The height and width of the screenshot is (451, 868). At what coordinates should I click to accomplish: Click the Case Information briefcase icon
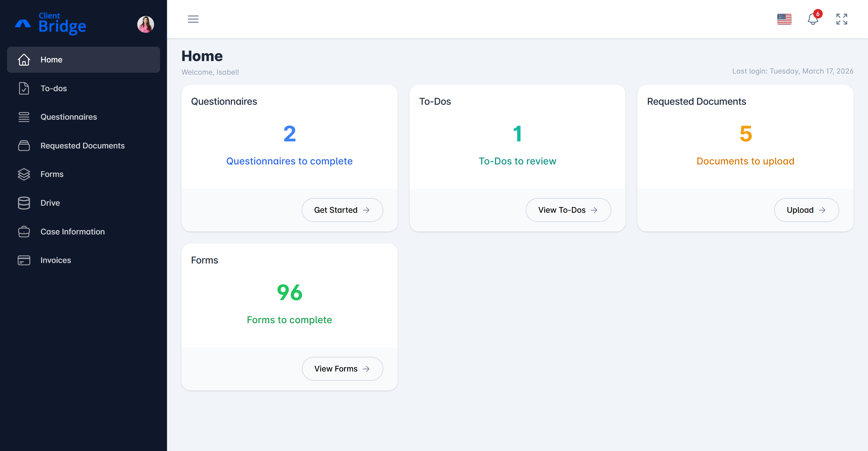(x=24, y=231)
